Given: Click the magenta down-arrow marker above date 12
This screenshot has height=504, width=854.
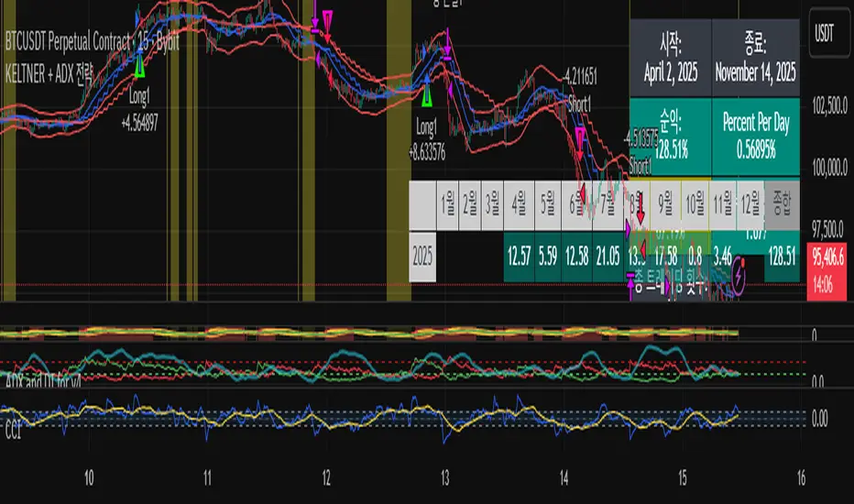Looking at the screenshot, I should (327, 18).
